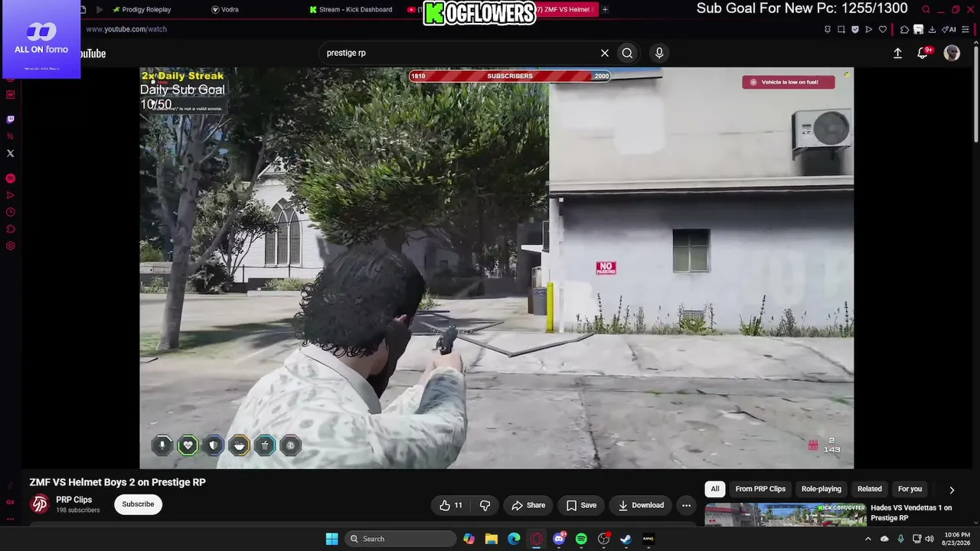Pin the page with the pinboard icon
Image resolution: width=980 pixels, height=551 pixels.
click(x=828, y=29)
